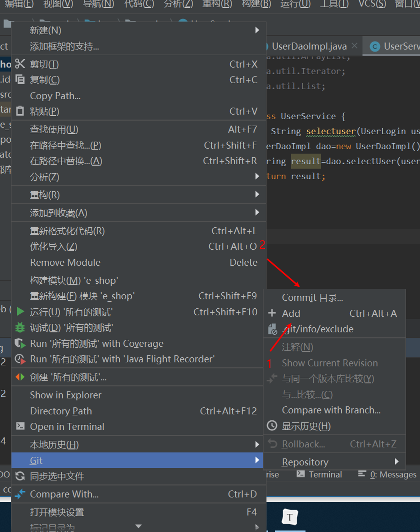420x532 pixels.
Task: Click selectuser method name in editor
Action: [x=331, y=131]
